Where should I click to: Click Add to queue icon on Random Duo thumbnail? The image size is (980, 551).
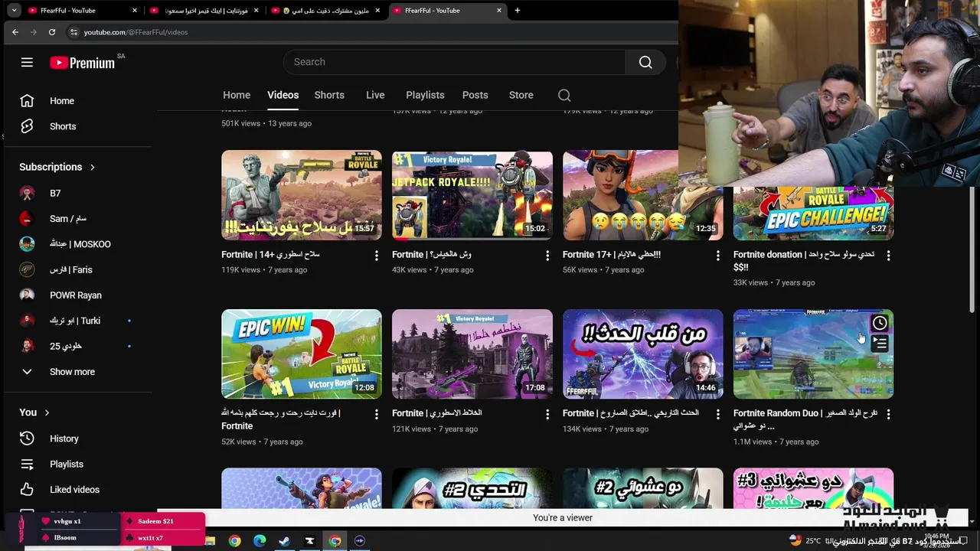(880, 344)
